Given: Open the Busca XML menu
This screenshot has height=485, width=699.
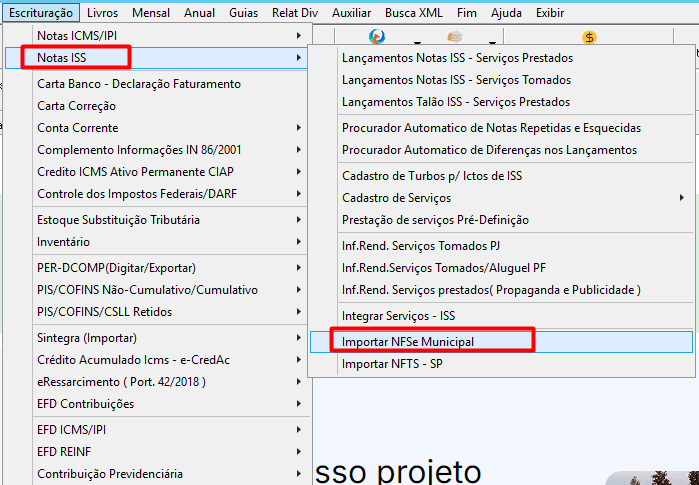Looking at the screenshot, I should (x=414, y=13).
